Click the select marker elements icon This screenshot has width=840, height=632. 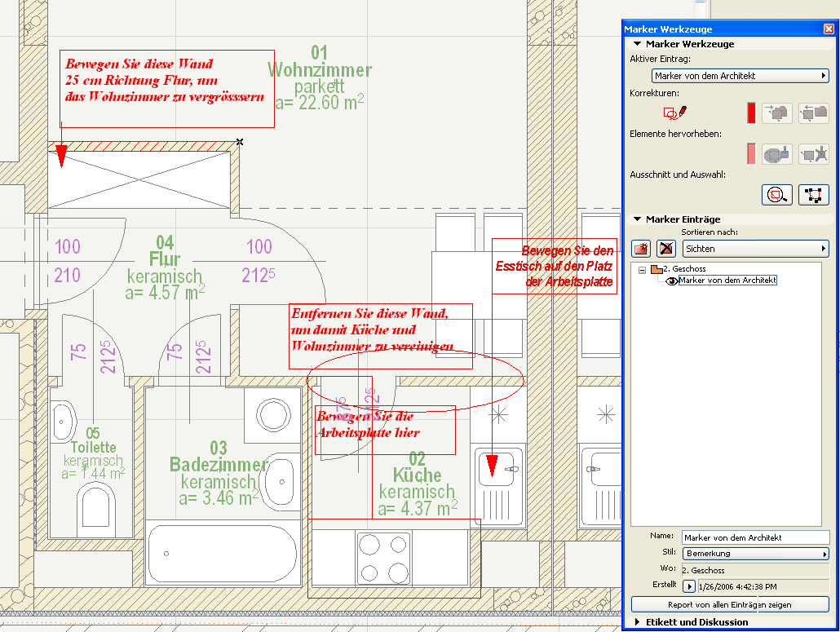814,195
